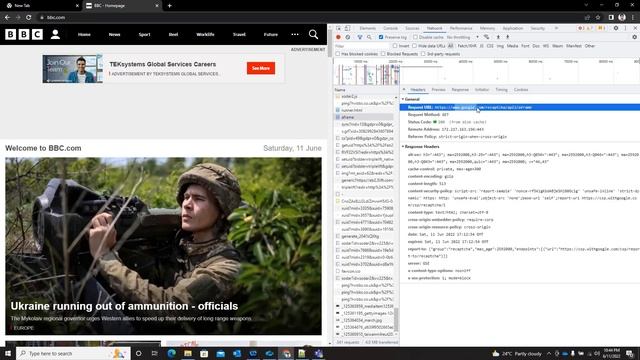The width and height of the screenshot is (640, 360).
Task: Bookmark this page with star icon
Action: coord(598,18)
